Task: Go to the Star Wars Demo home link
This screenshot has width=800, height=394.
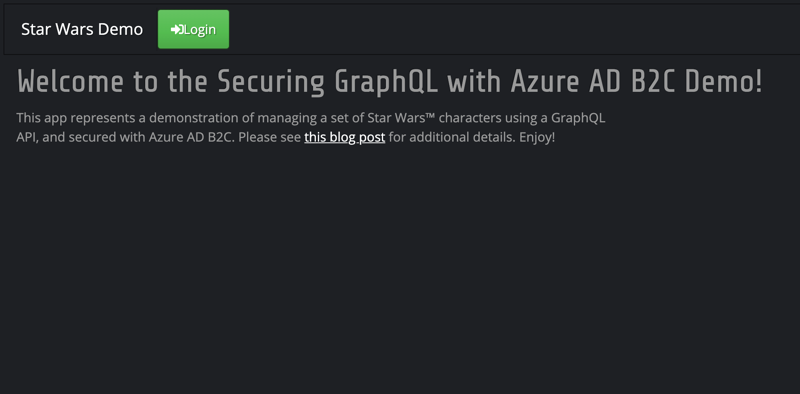Action: [82, 29]
